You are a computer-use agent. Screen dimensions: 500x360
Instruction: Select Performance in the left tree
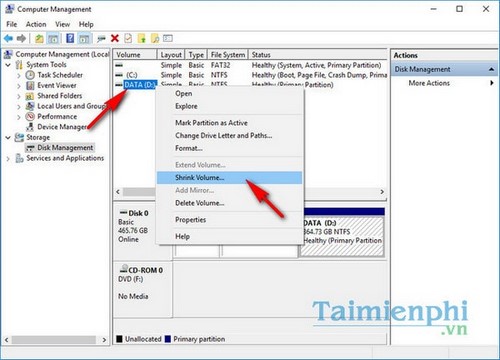[x=57, y=116]
